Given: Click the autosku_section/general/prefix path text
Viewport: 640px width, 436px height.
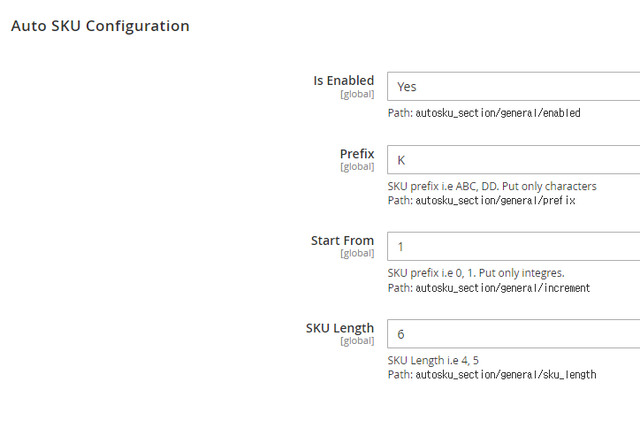Looking at the screenshot, I should click(496, 200).
